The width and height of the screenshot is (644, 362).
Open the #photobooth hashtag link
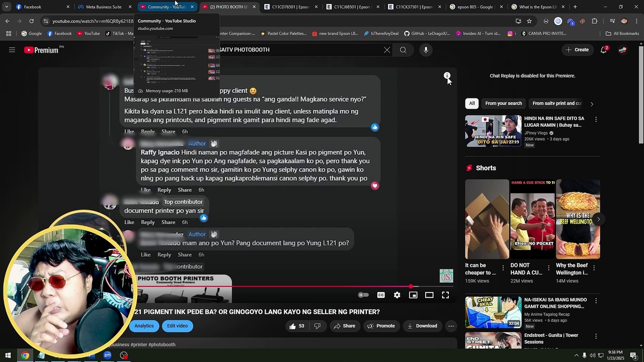162,345
